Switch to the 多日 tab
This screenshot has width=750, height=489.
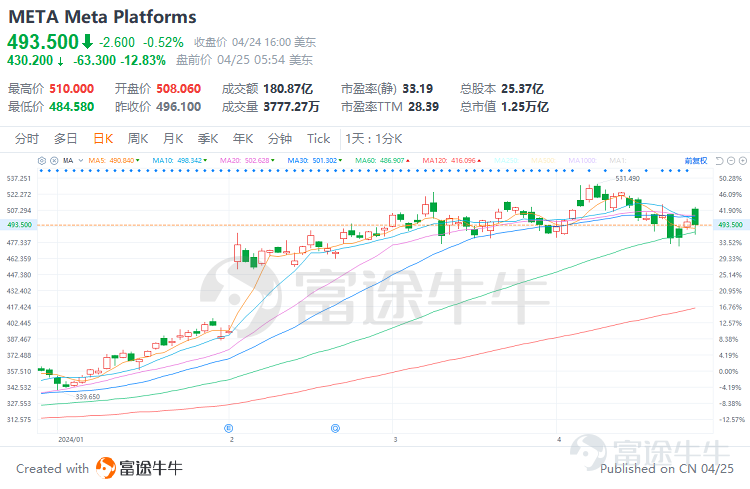(66, 139)
